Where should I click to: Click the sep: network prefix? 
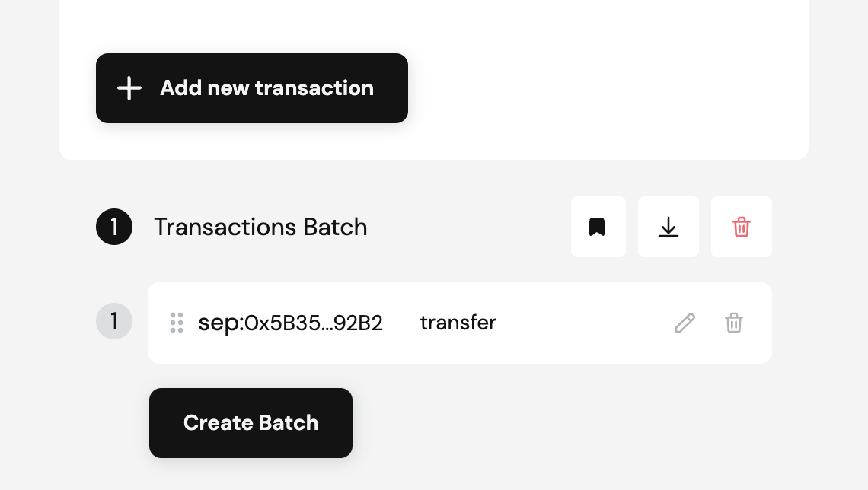pyautogui.click(x=220, y=323)
